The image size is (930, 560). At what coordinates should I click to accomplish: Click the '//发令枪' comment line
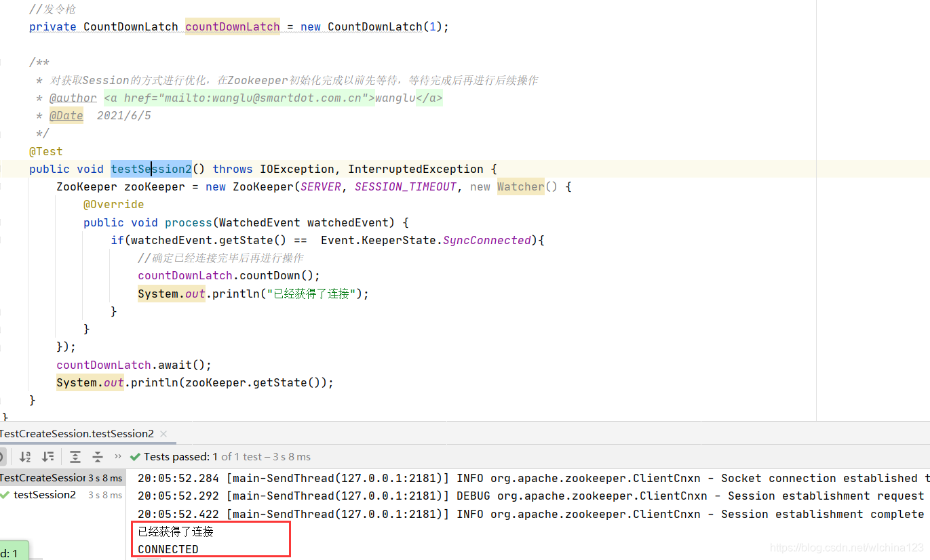click(53, 9)
